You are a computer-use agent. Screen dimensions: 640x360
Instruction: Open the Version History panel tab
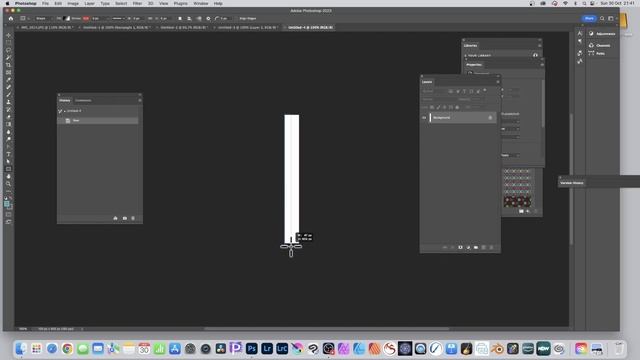[572, 183]
